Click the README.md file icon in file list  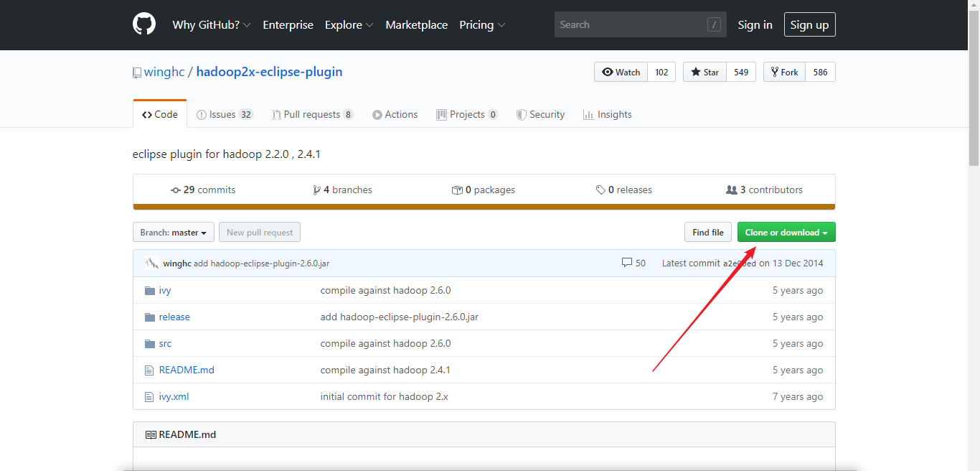(149, 370)
